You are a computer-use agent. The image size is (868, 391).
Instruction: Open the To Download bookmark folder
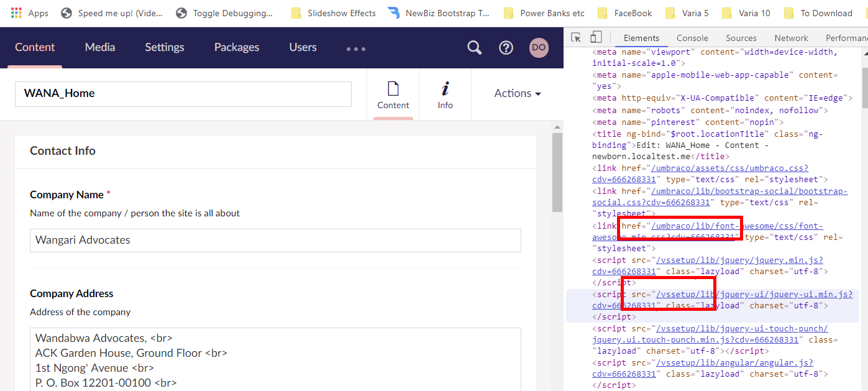point(818,12)
